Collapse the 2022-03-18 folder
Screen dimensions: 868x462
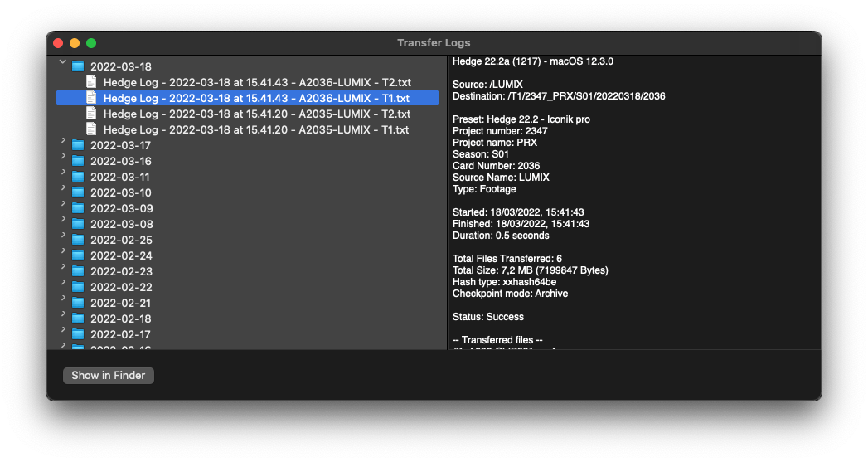[63, 62]
